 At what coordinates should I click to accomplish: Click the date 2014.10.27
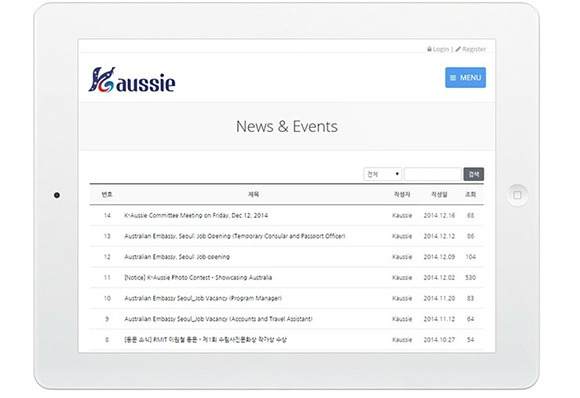pyautogui.click(x=439, y=340)
